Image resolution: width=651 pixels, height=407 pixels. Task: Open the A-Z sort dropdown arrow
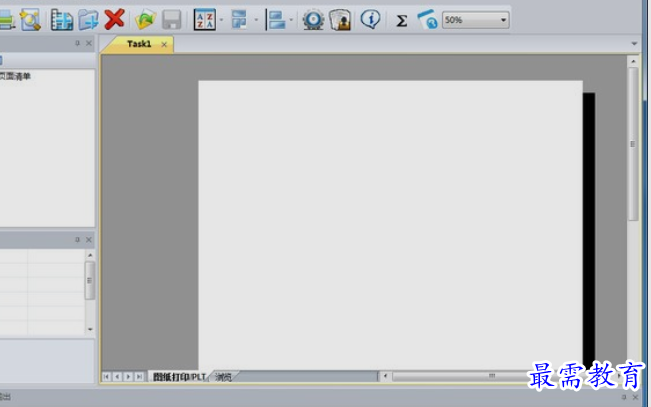point(221,20)
